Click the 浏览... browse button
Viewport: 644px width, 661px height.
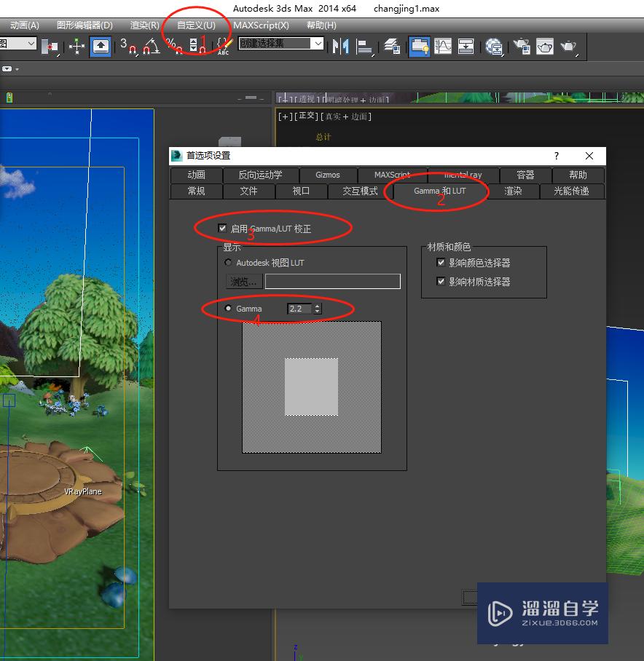(x=244, y=281)
